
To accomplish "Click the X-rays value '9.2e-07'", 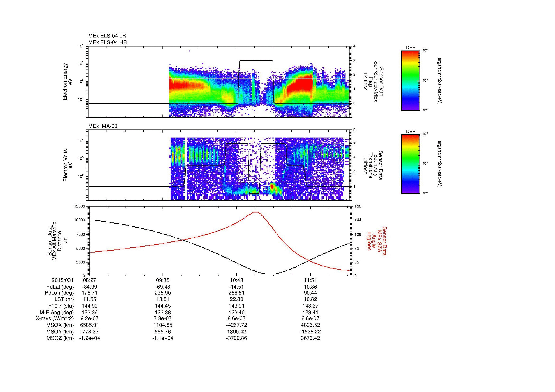I will pos(89,318).
